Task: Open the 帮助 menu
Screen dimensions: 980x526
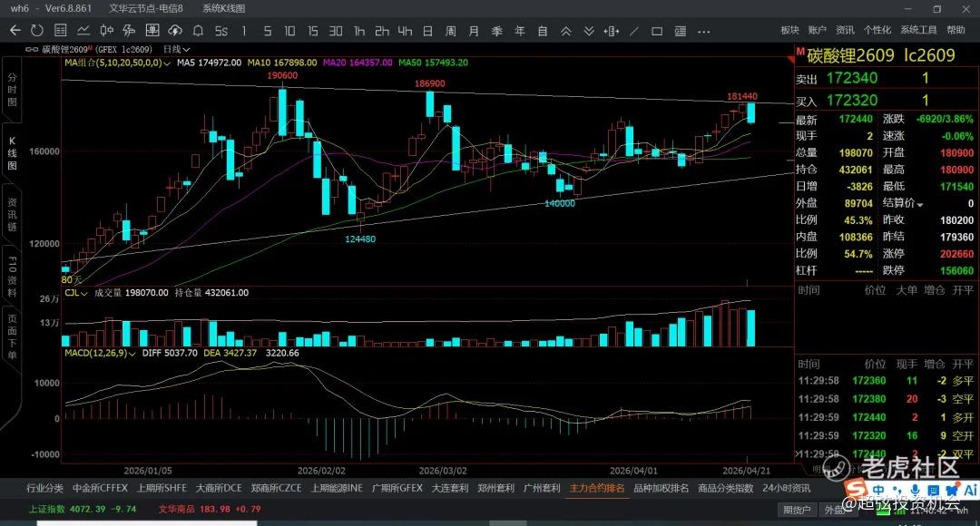Action: coord(955,30)
